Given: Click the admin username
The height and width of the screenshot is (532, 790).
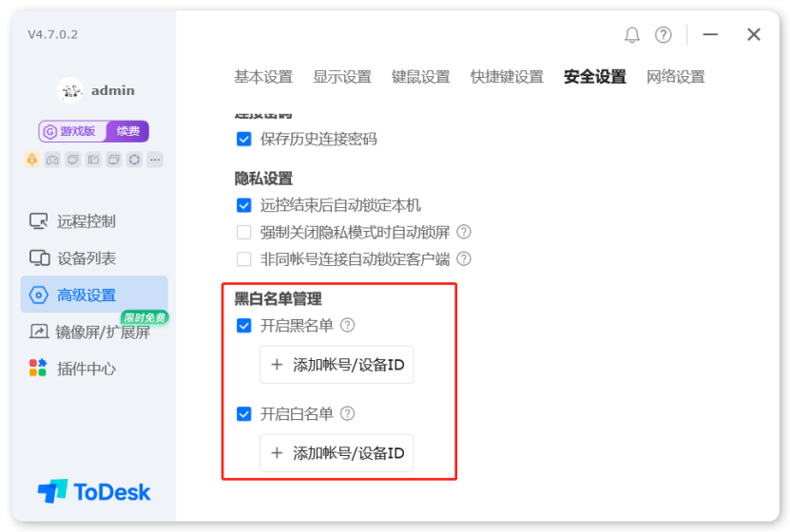Looking at the screenshot, I should coord(113,90).
